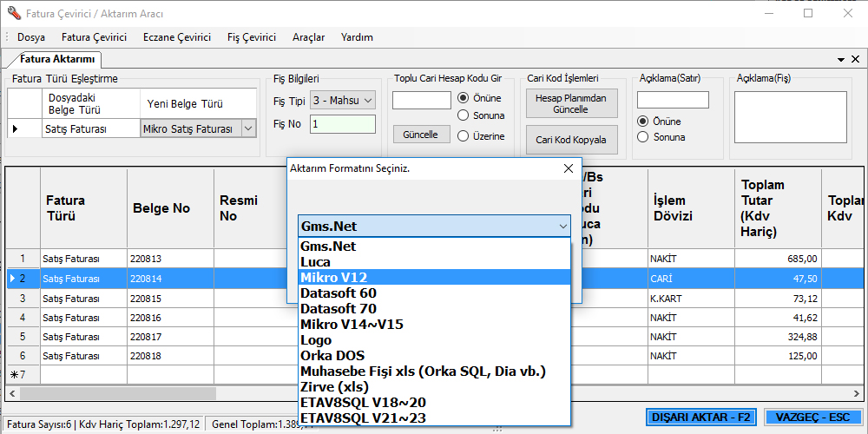Select Belge No cell 220813

(x=170, y=259)
